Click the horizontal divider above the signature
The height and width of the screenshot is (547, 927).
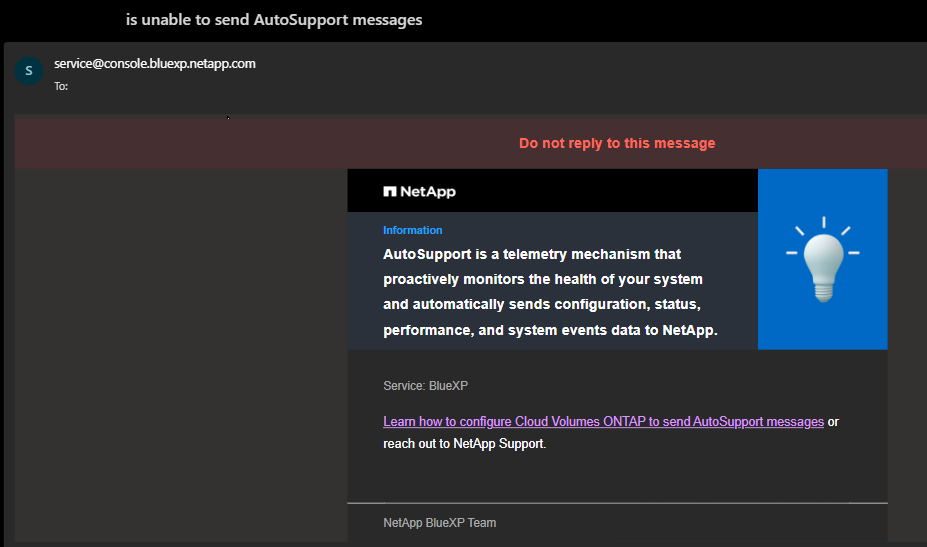tap(617, 502)
